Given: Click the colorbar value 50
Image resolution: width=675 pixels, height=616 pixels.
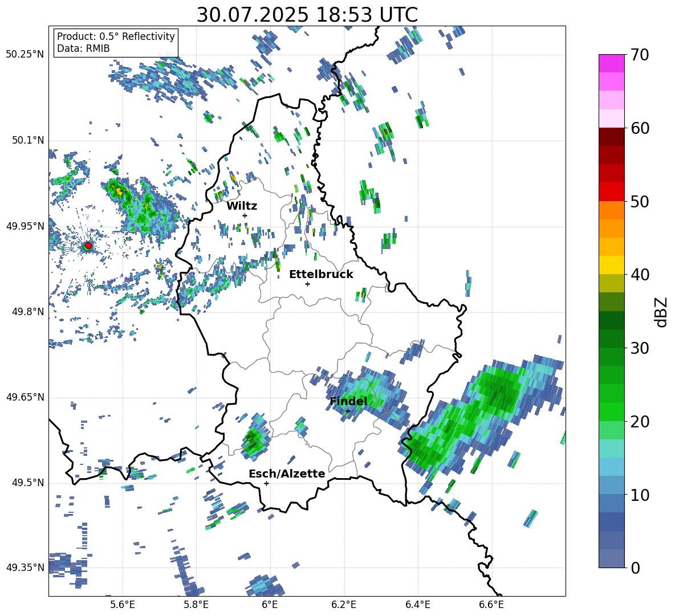Looking at the screenshot, I should tap(640, 202).
